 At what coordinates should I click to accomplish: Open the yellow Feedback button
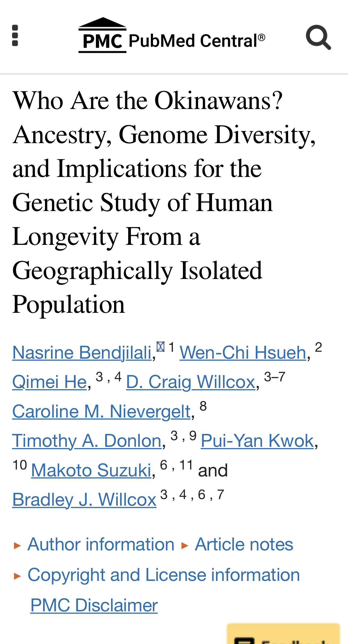click(283, 633)
